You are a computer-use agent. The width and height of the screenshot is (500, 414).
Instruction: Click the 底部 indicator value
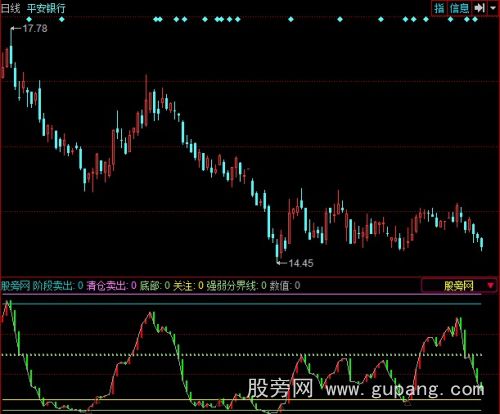155,286
